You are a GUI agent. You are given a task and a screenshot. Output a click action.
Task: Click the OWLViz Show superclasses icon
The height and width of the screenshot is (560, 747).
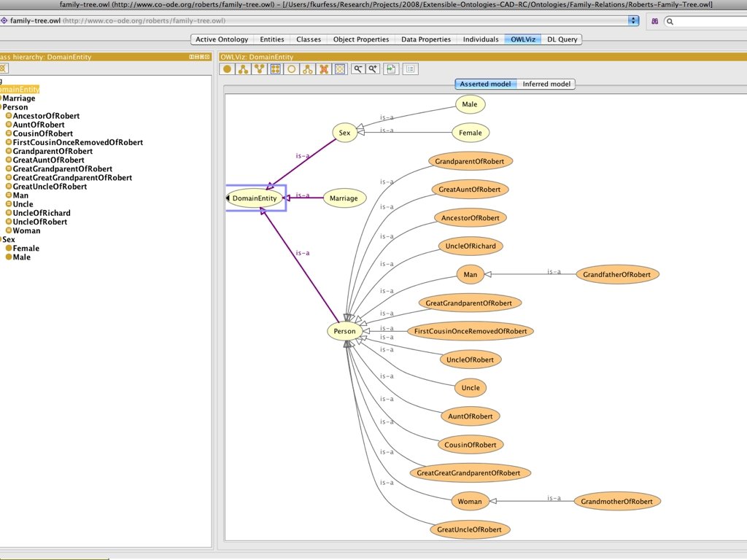pyautogui.click(x=259, y=69)
